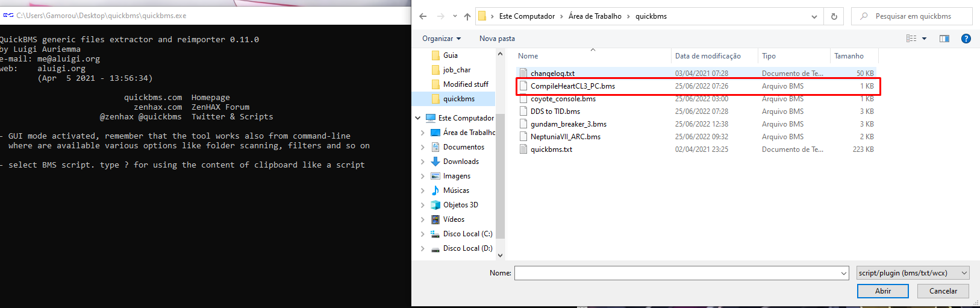
Task: Click document icon of changelog.txt
Action: 523,74
